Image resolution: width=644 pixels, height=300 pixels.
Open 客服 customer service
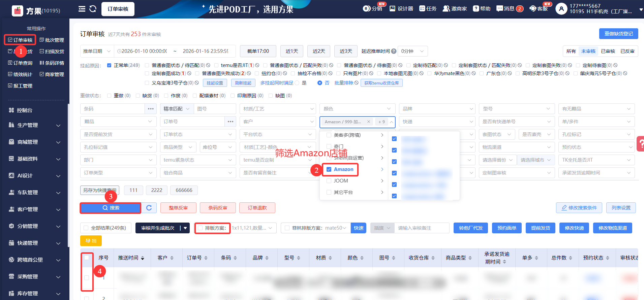click(539, 8)
